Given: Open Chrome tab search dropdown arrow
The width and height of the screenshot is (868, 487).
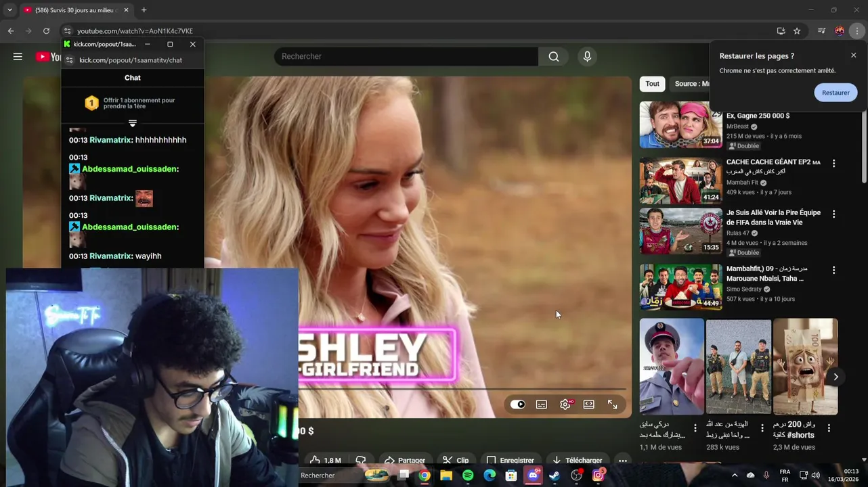Looking at the screenshot, I should pos(9,10).
